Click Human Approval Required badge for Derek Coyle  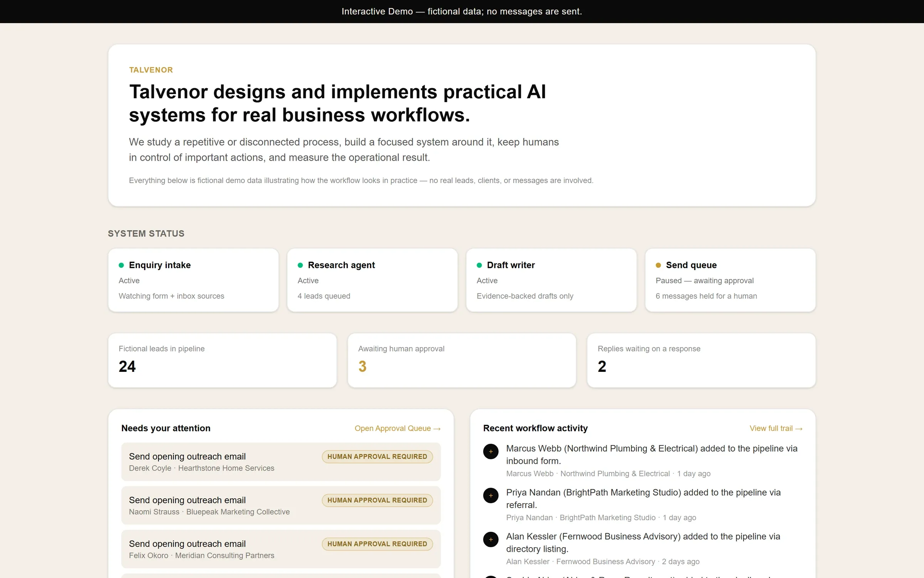(x=377, y=457)
